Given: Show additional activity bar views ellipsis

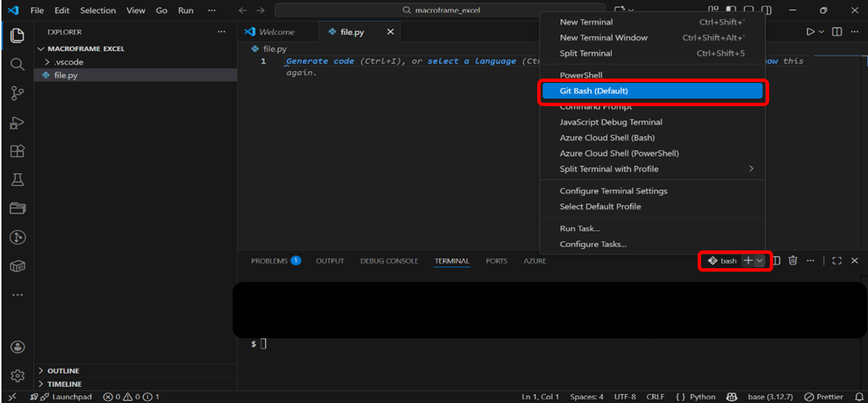Looking at the screenshot, I should tap(17, 295).
